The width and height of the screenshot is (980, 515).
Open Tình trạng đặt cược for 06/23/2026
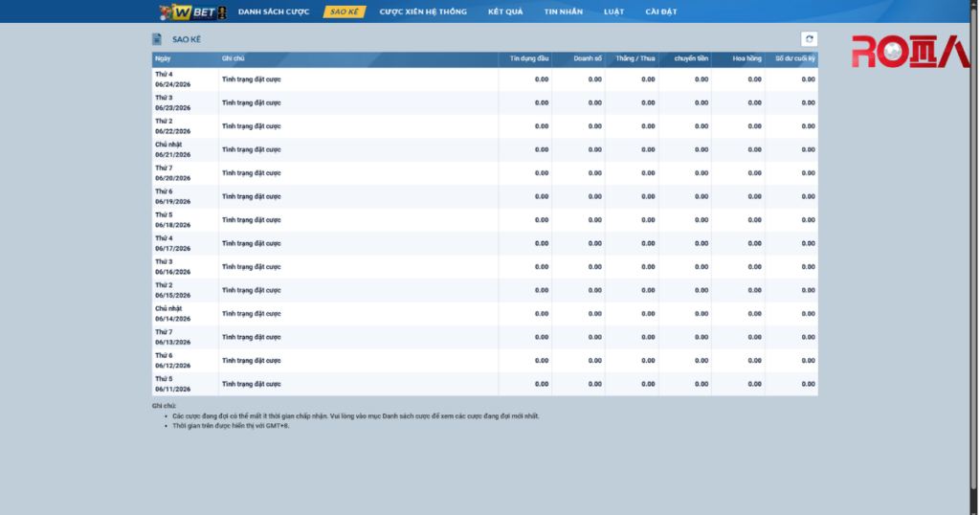pos(252,103)
